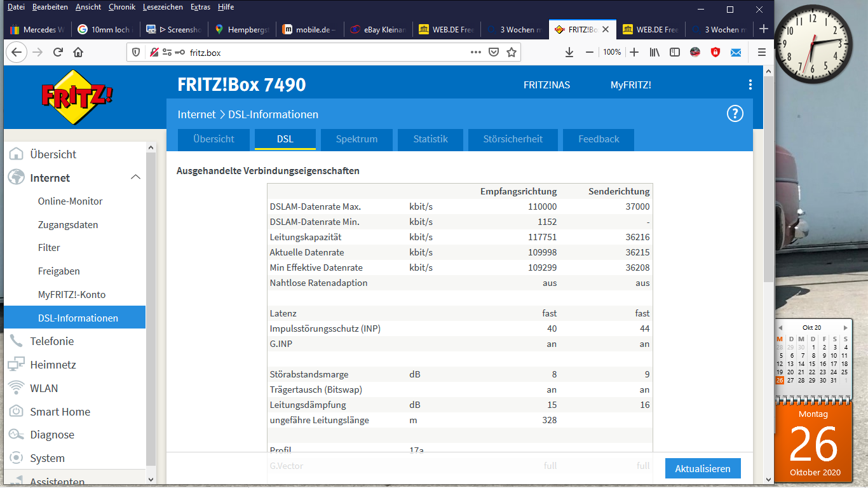Open Filter in sidebar
868x488 pixels.
[49, 247]
